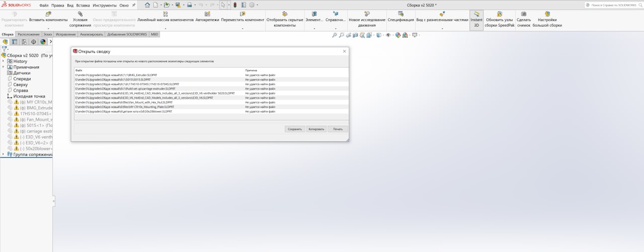Viewport: 644px width, 252px height.
Task: Open the Вид menu
Action: pyautogui.click(x=70, y=5)
